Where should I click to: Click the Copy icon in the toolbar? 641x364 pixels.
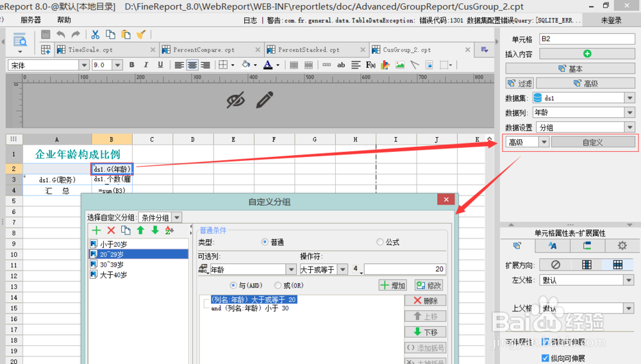[110, 35]
